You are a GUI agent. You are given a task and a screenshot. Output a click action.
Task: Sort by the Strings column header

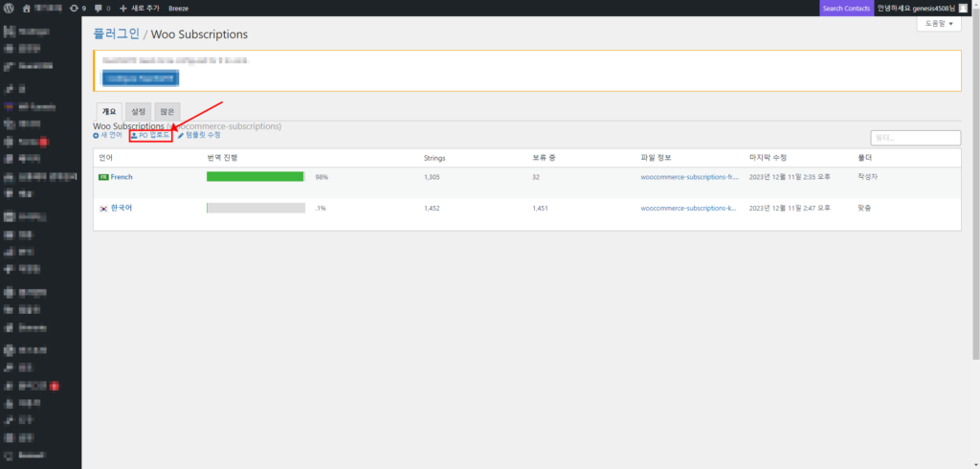click(434, 158)
